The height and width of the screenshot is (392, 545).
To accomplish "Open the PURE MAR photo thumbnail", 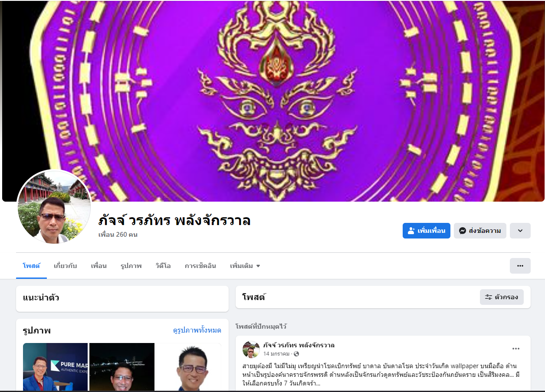I will pos(55,367).
